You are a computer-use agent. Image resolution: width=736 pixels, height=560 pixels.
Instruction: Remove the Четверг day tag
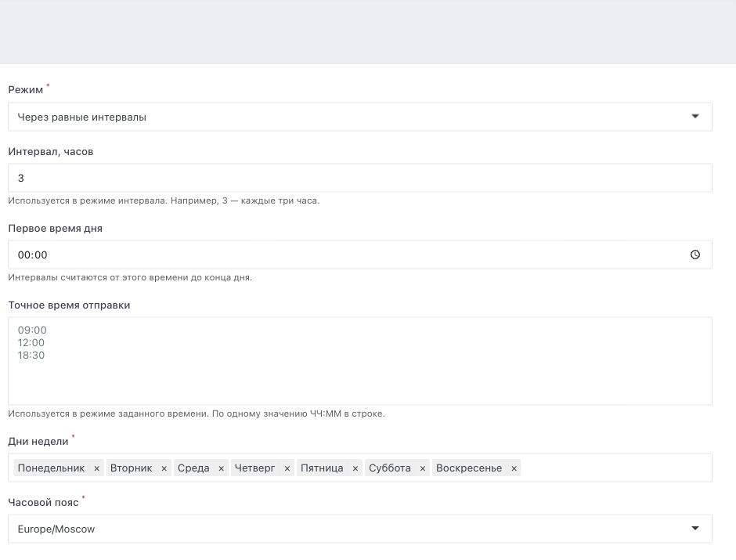click(x=287, y=468)
